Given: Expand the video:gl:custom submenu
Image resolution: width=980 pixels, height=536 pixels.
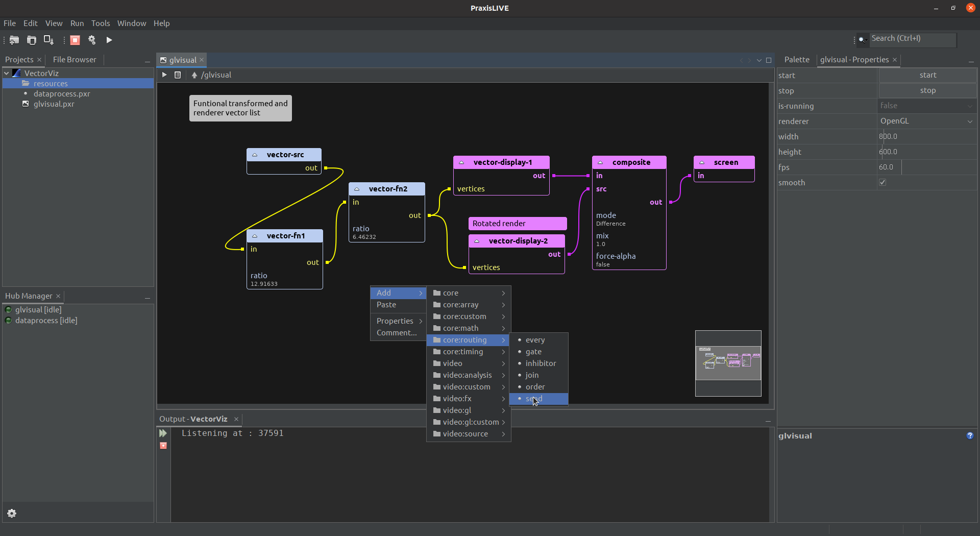Looking at the screenshot, I should click(469, 422).
